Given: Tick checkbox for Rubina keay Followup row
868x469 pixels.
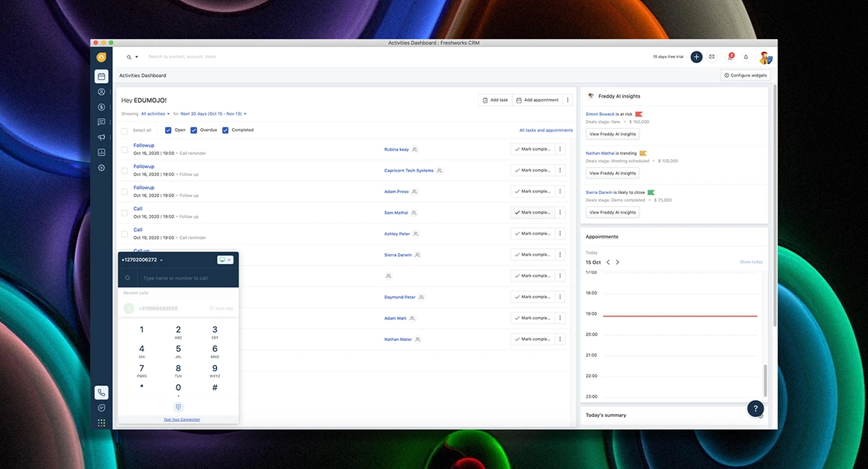Looking at the screenshot, I should tap(124, 150).
